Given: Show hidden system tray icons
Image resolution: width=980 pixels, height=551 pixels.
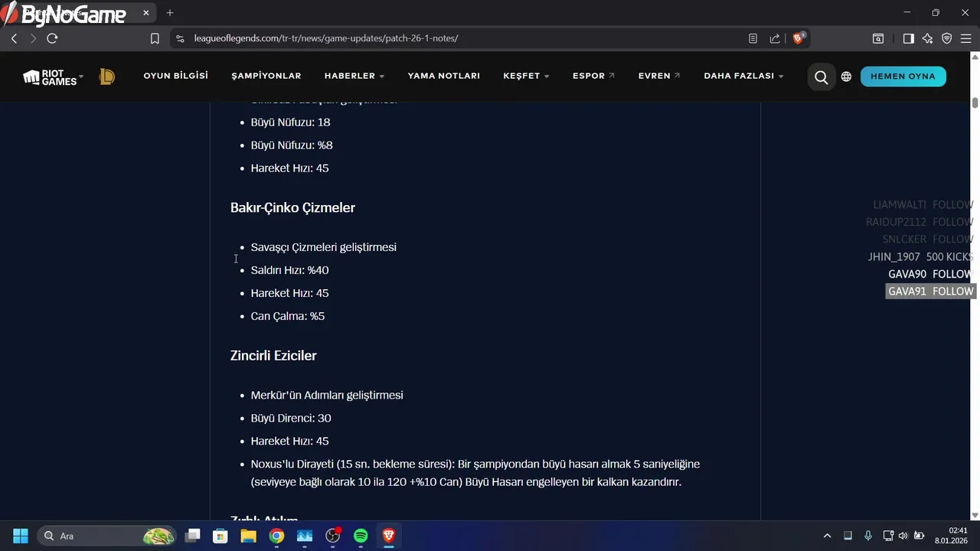Looking at the screenshot, I should click(827, 536).
